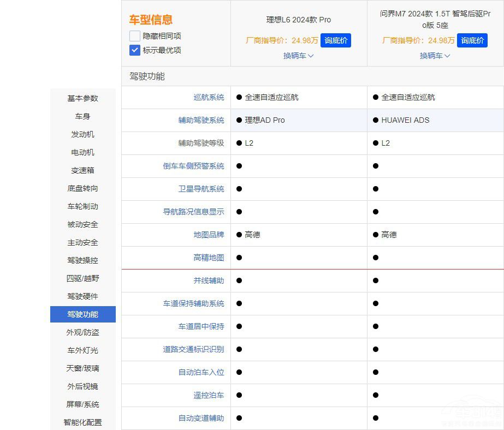Expand 换辆车 dropdown under 理想L6

pyautogui.click(x=298, y=56)
